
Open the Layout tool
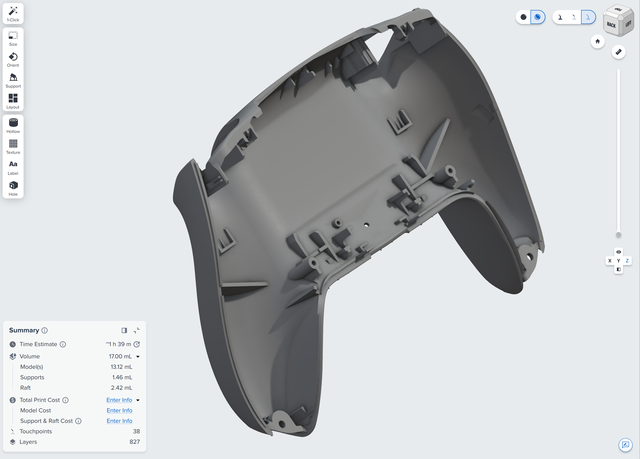pos(13,101)
